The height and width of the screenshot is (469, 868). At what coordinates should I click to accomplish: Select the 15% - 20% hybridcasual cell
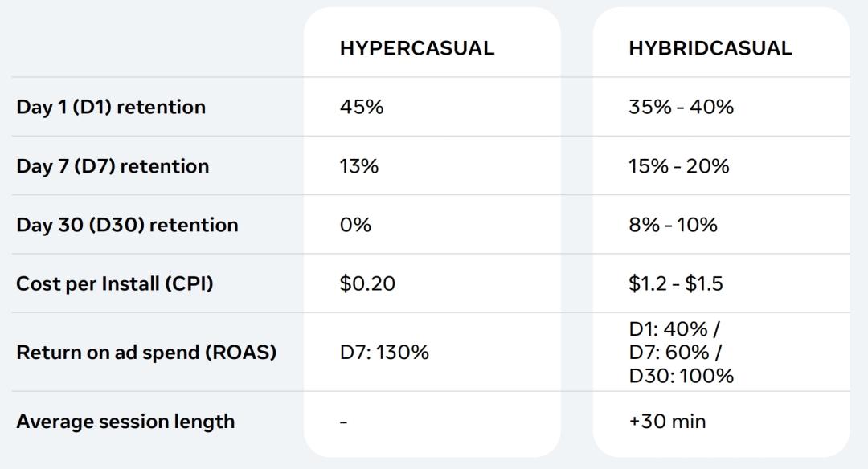(678, 166)
